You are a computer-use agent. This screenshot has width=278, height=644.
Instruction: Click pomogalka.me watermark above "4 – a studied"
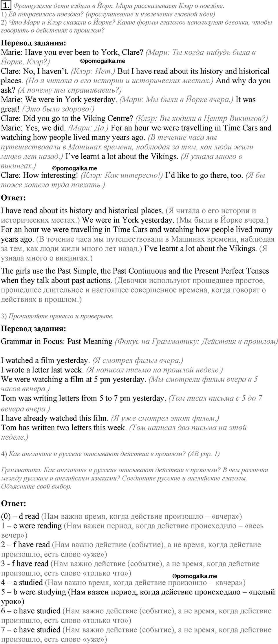click(x=195, y=576)
